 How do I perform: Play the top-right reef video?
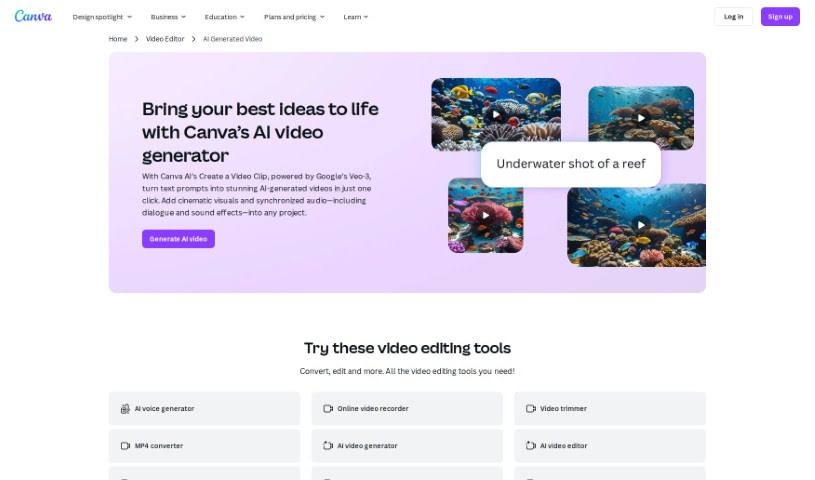pyautogui.click(x=641, y=118)
